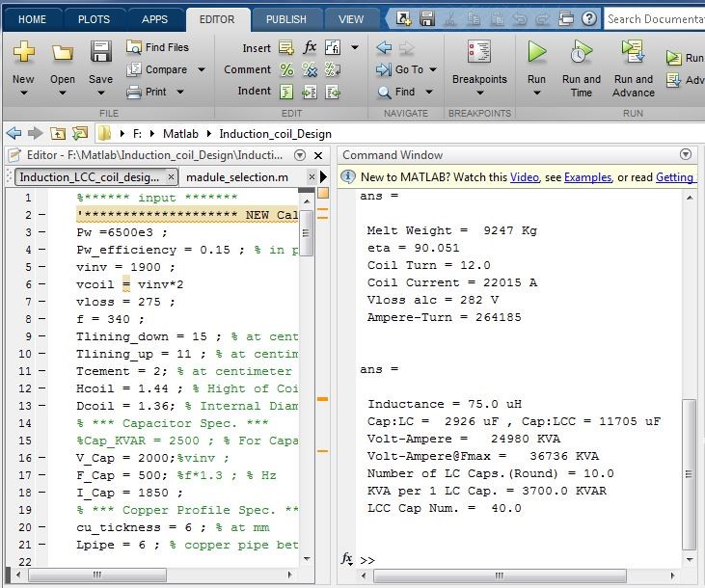Click the navigate Forward arrow in ribbon
The height and width of the screenshot is (588, 705).
406,47
